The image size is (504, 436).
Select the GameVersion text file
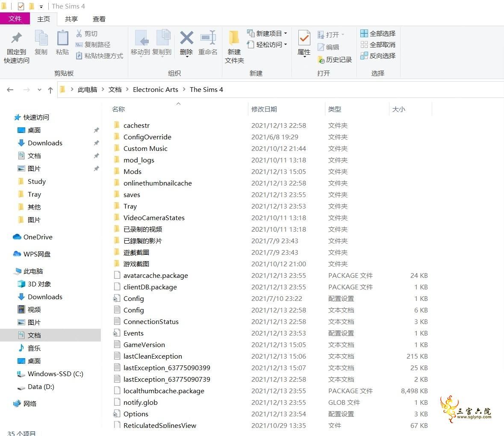[x=144, y=345]
